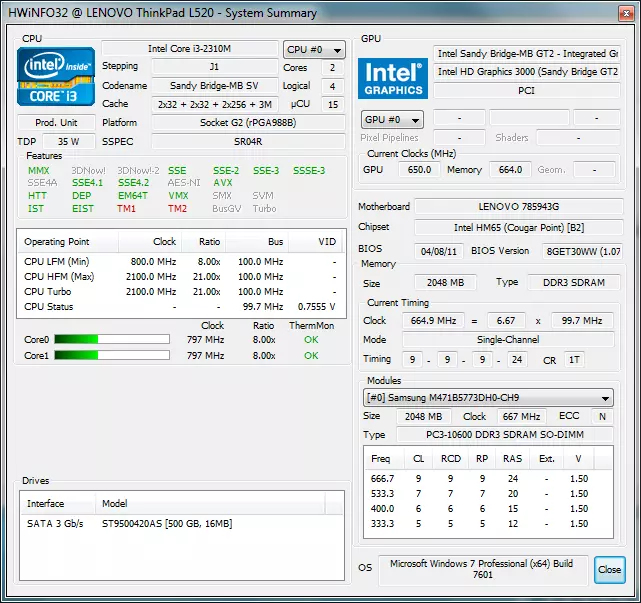Click the AVX feature flag
This screenshot has width=641, height=603.
223,183
